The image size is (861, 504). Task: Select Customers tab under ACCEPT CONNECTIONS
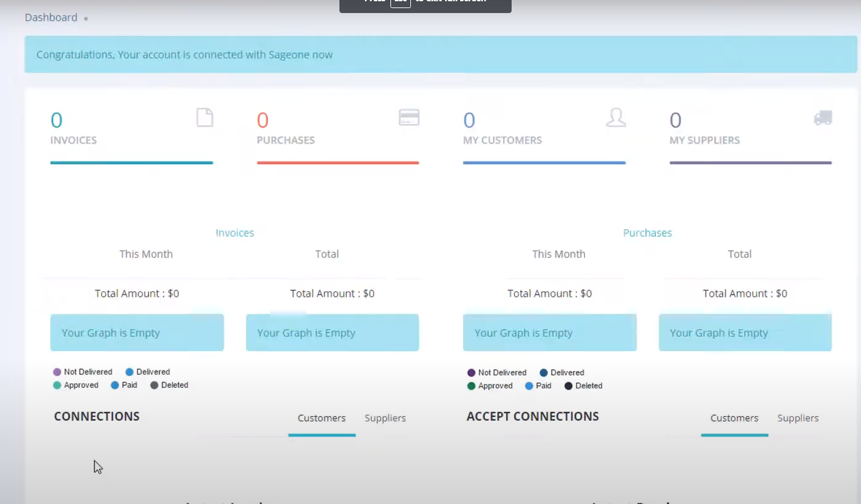[x=735, y=418]
